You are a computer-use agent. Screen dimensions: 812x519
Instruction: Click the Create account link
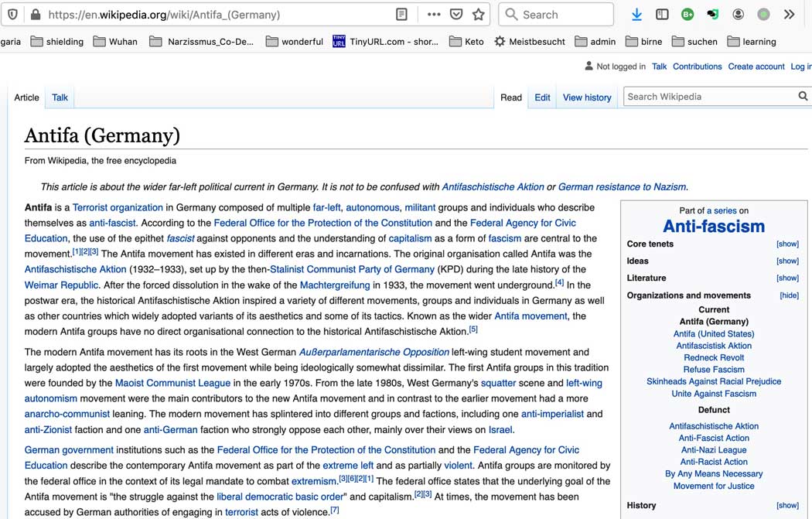[756, 67]
